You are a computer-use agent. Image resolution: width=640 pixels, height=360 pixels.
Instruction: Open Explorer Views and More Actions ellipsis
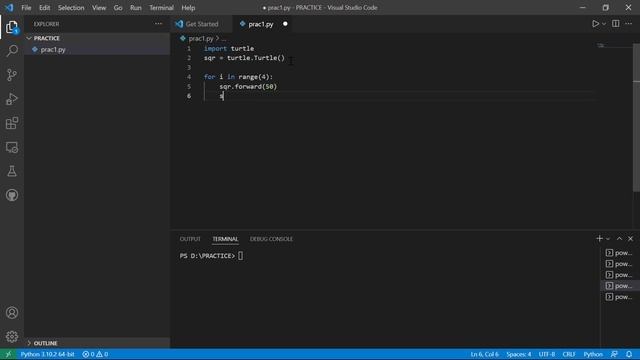pyautogui.click(x=158, y=24)
